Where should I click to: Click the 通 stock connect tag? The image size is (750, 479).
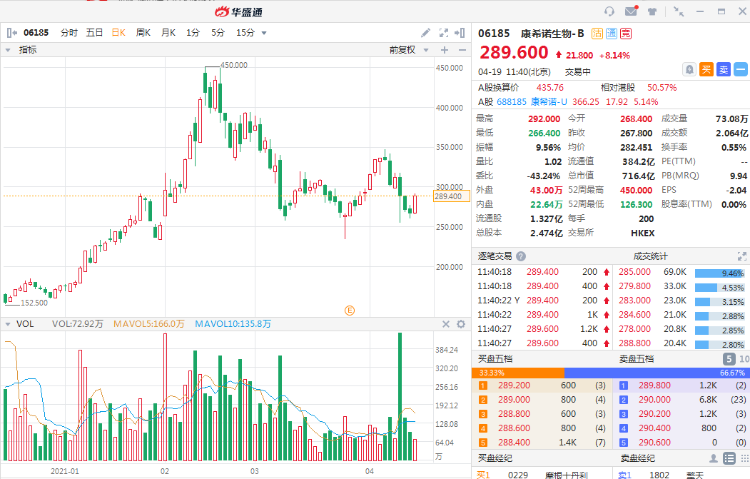pos(611,33)
